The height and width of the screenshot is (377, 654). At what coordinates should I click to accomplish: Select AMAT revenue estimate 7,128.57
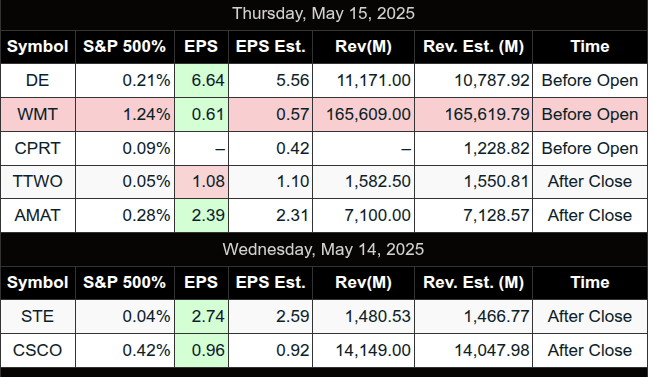[x=473, y=216]
